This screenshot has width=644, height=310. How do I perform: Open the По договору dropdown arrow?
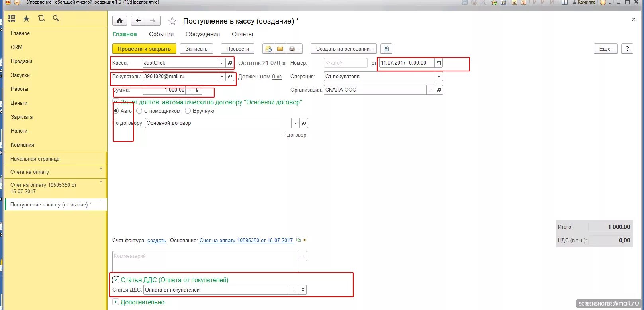tap(296, 123)
